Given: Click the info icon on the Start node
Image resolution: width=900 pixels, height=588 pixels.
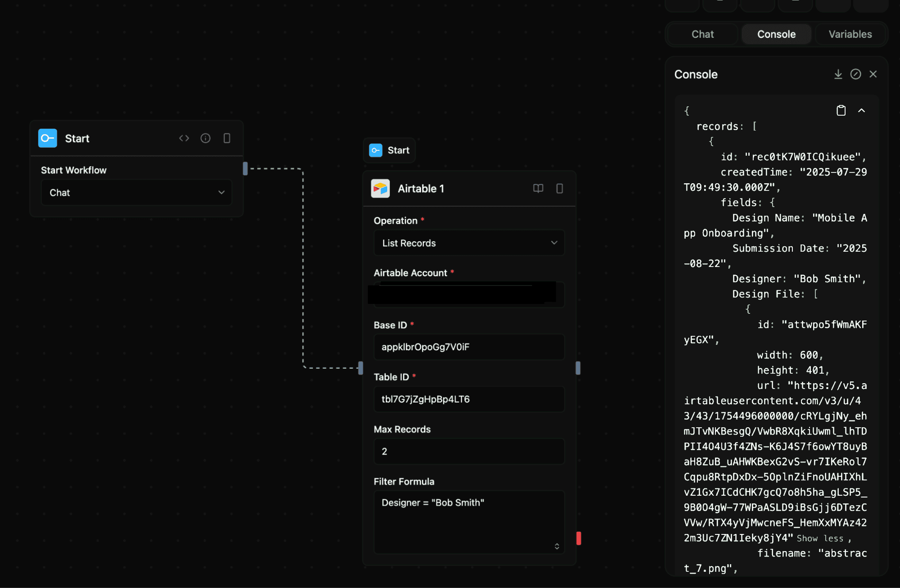Looking at the screenshot, I should 205,138.
